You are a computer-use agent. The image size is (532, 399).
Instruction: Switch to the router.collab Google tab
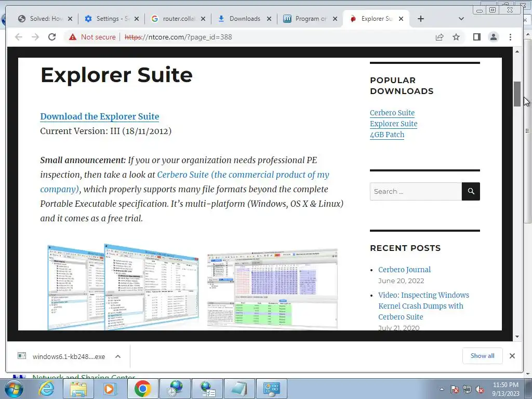pos(179,19)
